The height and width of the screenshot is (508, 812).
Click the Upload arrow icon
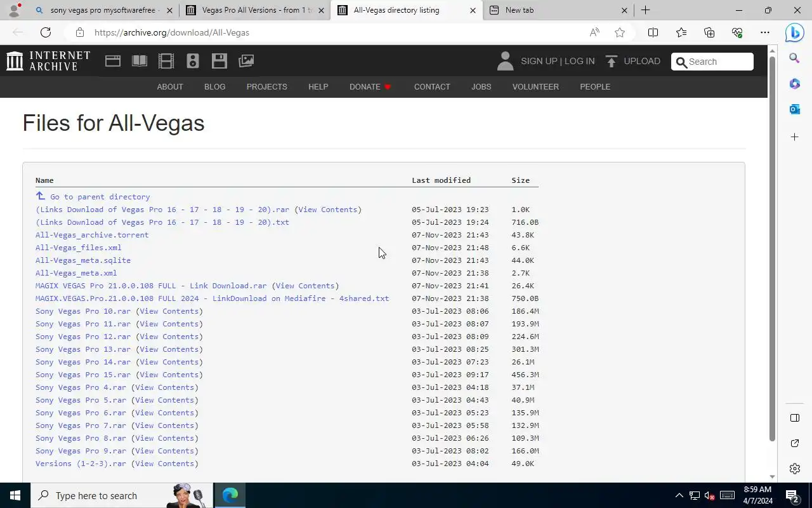pyautogui.click(x=612, y=61)
